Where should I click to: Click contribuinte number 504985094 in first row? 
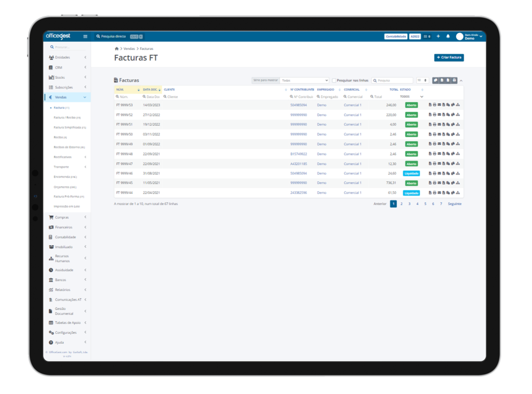pyautogui.click(x=299, y=105)
